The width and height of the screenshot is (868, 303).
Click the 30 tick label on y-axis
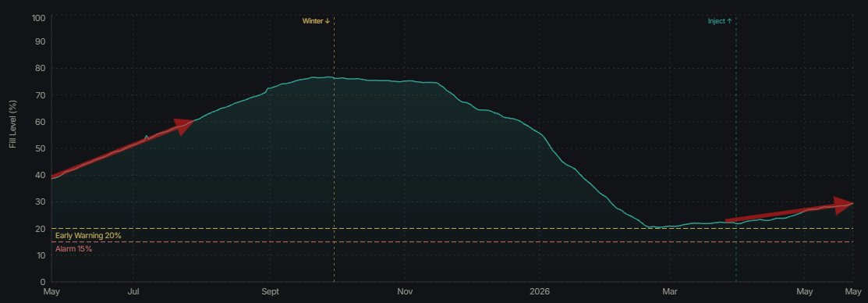pos(41,201)
